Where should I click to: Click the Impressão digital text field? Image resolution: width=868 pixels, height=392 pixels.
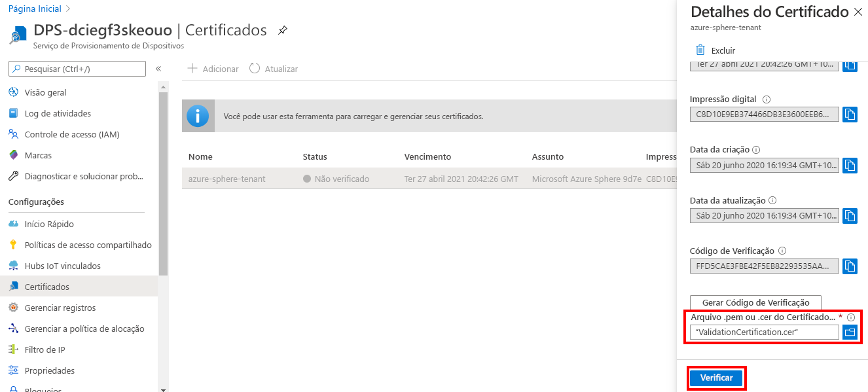coord(764,115)
